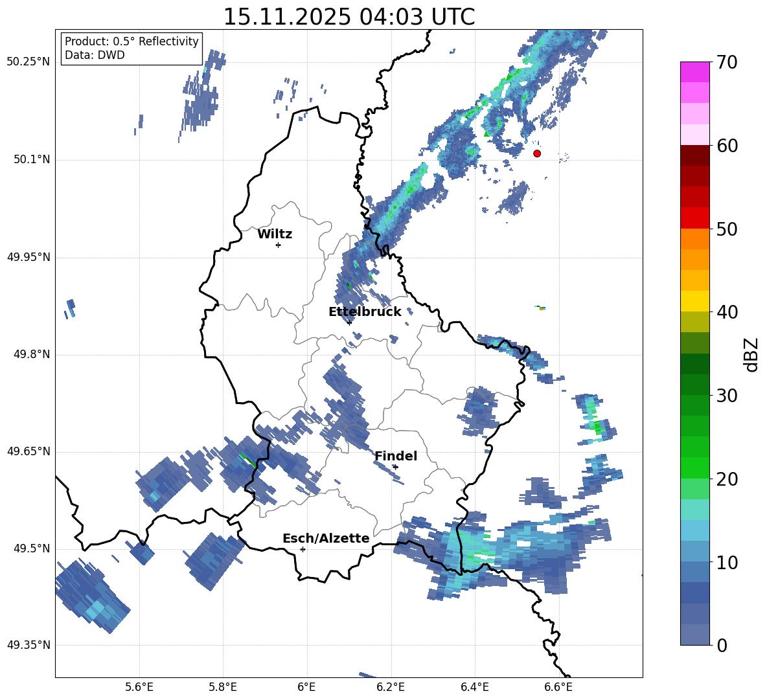Click the Findel location cross marker
Viewport: 767px width, 700px height.
coord(396,467)
